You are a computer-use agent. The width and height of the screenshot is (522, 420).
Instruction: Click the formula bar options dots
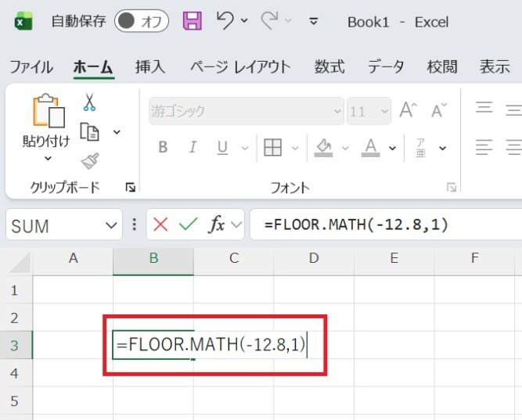[134, 224]
